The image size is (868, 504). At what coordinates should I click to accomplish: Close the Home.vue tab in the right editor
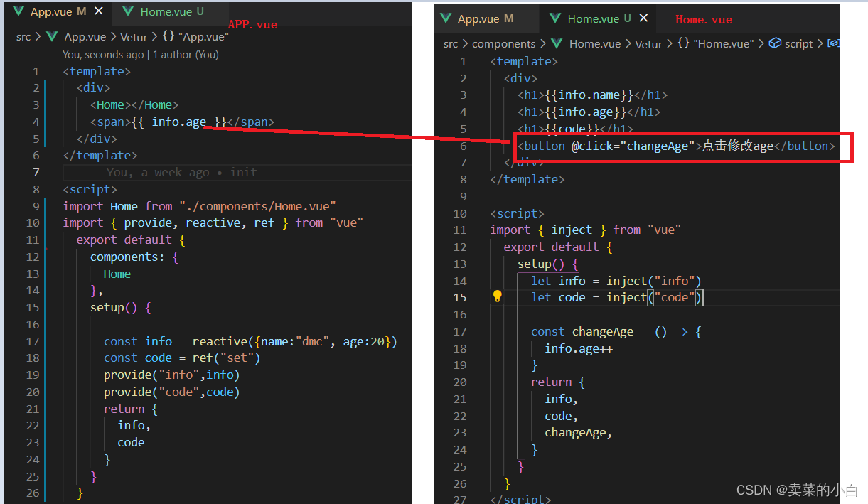pyautogui.click(x=643, y=18)
